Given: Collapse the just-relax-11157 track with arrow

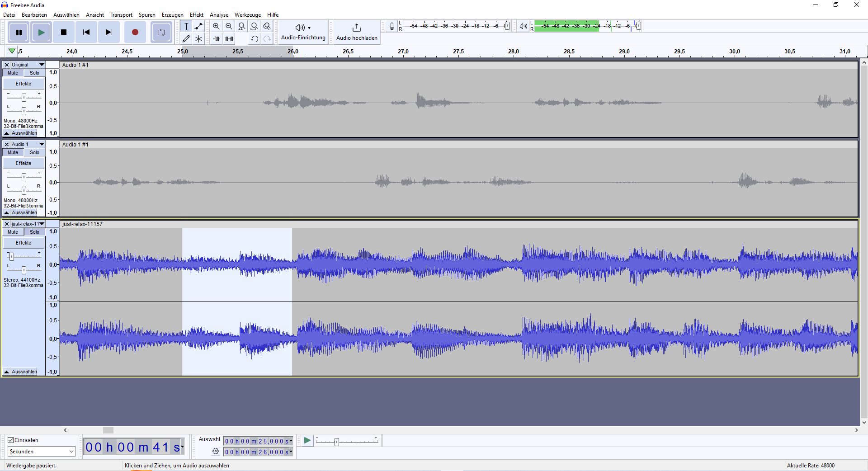Looking at the screenshot, I should (x=7, y=372).
